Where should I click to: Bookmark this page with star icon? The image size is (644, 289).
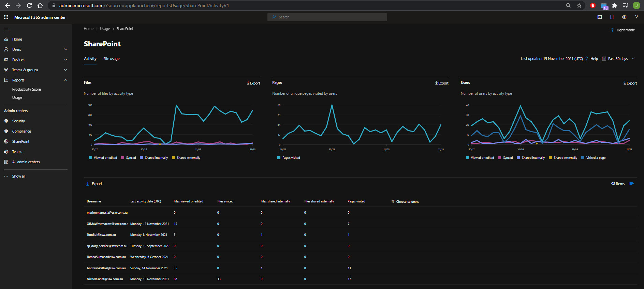tap(579, 5)
